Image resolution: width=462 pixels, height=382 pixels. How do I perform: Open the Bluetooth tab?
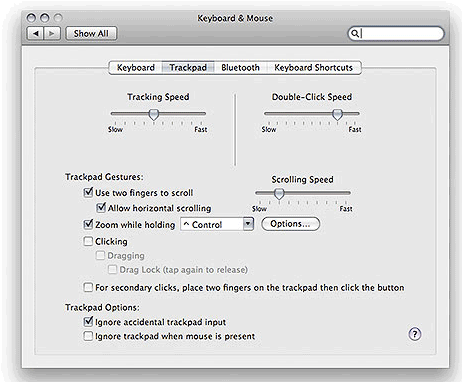[x=240, y=68]
